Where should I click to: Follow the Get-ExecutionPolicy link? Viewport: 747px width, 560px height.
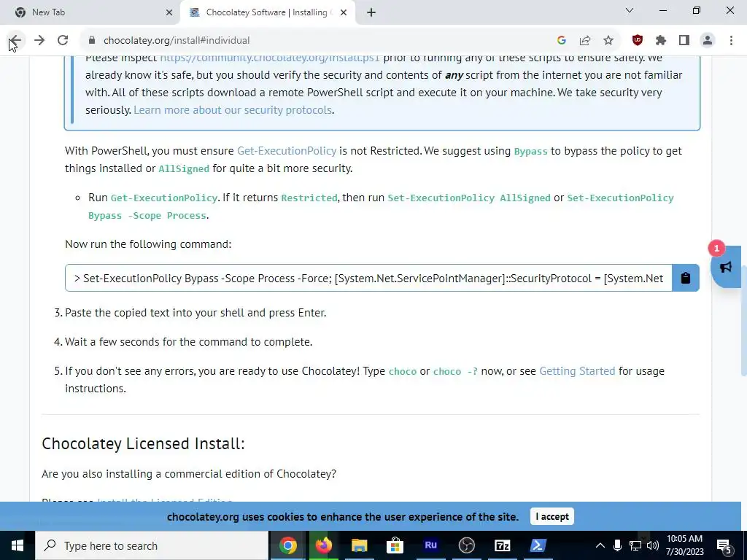click(287, 151)
